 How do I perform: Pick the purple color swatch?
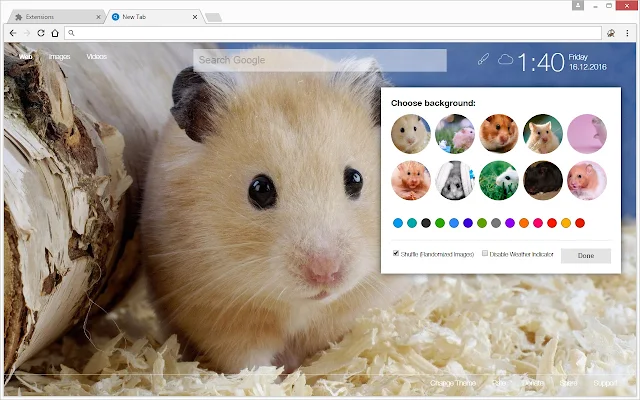click(x=510, y=223)
